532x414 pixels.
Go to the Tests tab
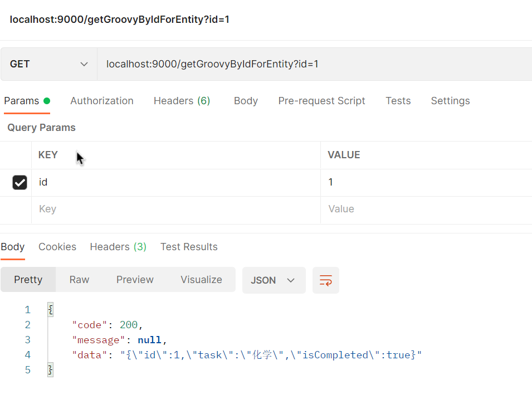pyautogui.click(x=398, y=101)
